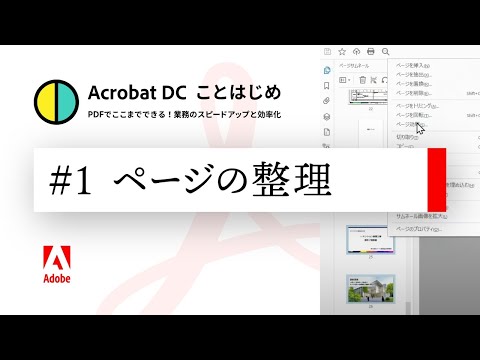Click the document page icon in sidebar

[327, 132]
